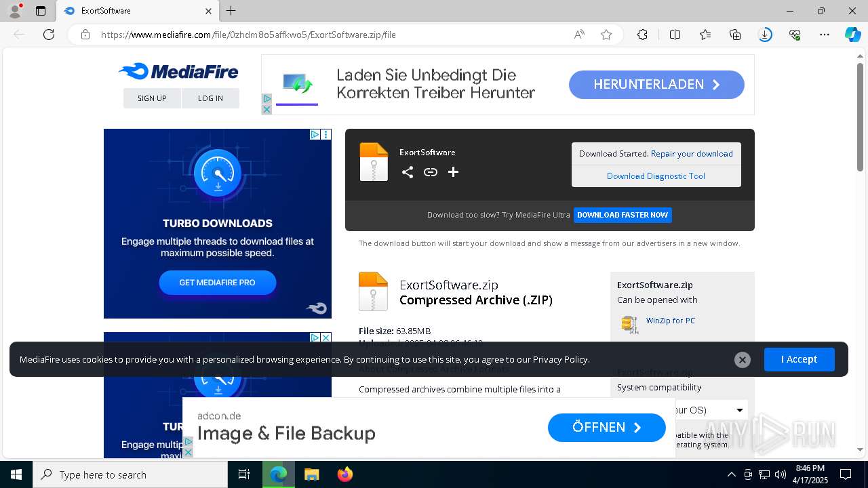Open the Copilot icon

[852, 35]
